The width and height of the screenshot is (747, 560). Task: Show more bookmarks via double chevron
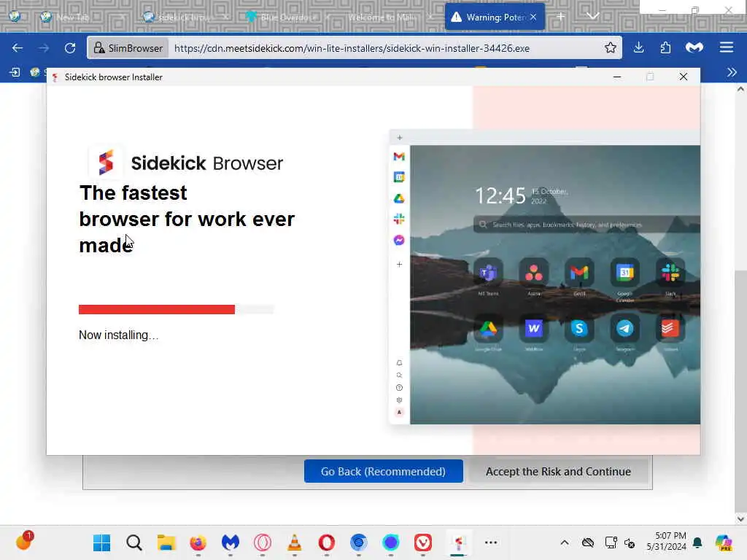732,72
